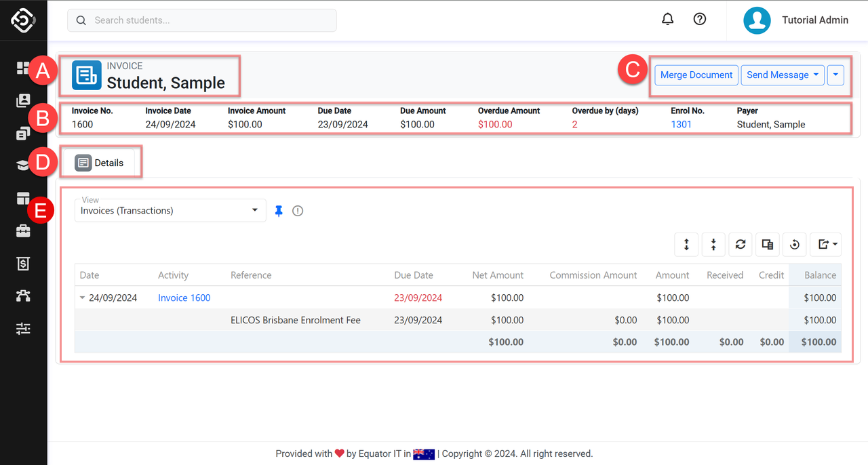Screen dimensions: 868x465
Task: Open the finance dollar sidebar icon
Action: 23,264
